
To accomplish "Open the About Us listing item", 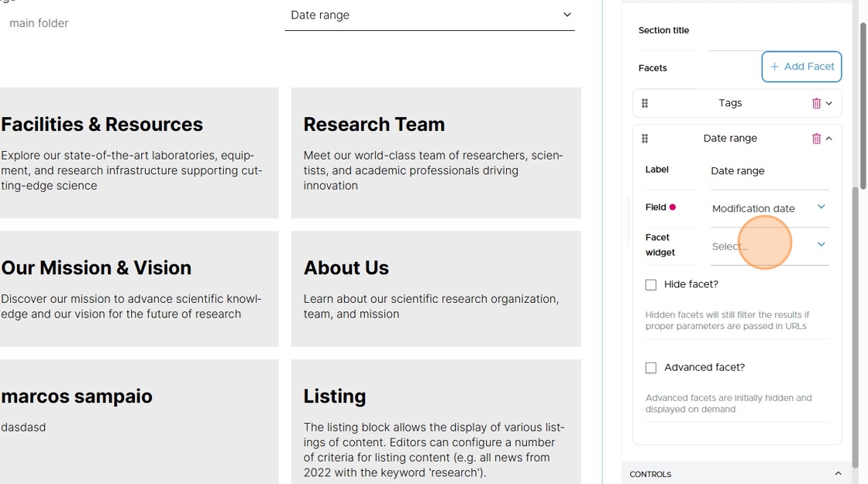I will [x=436, y=289].
